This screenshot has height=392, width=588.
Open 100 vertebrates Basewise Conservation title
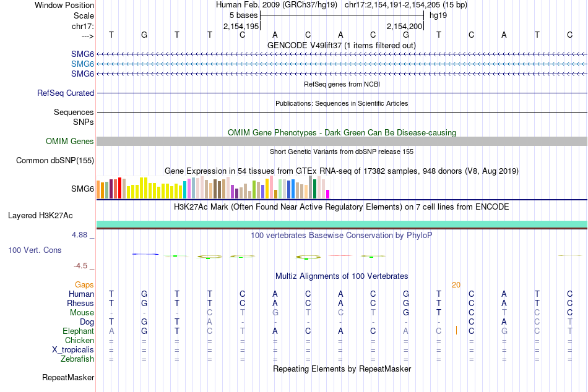point(342,236)
